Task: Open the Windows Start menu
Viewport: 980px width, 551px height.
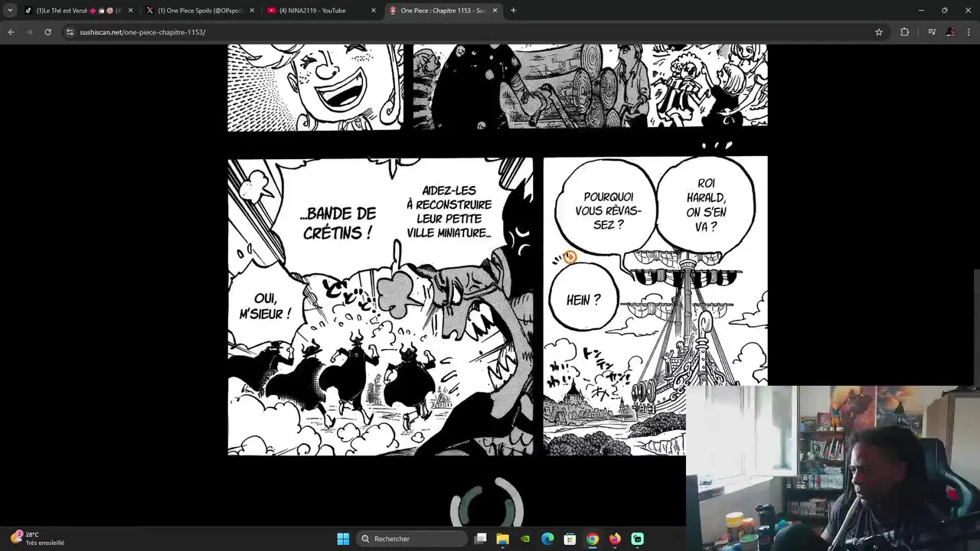Action: point(343,539)
